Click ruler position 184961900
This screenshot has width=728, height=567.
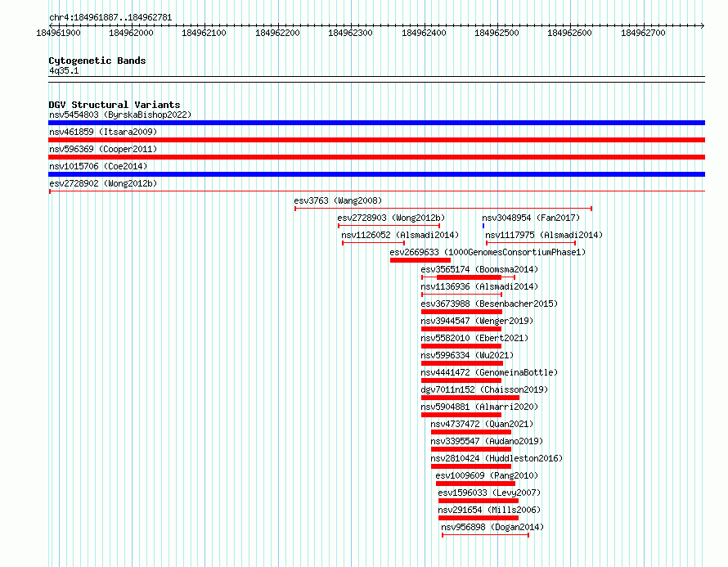coord(59,33)
